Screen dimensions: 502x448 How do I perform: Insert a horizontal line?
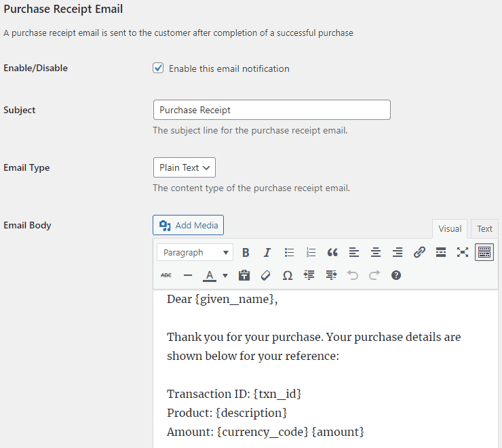pos(188,275)
